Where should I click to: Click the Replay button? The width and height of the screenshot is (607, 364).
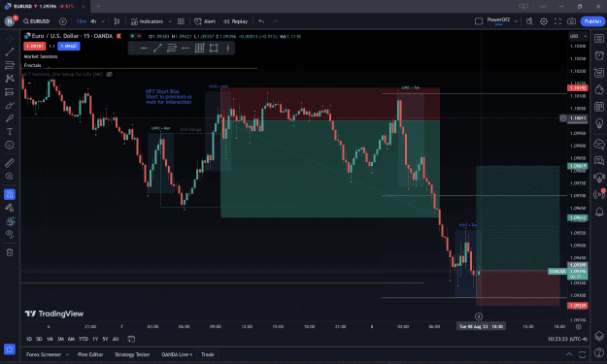235,21
